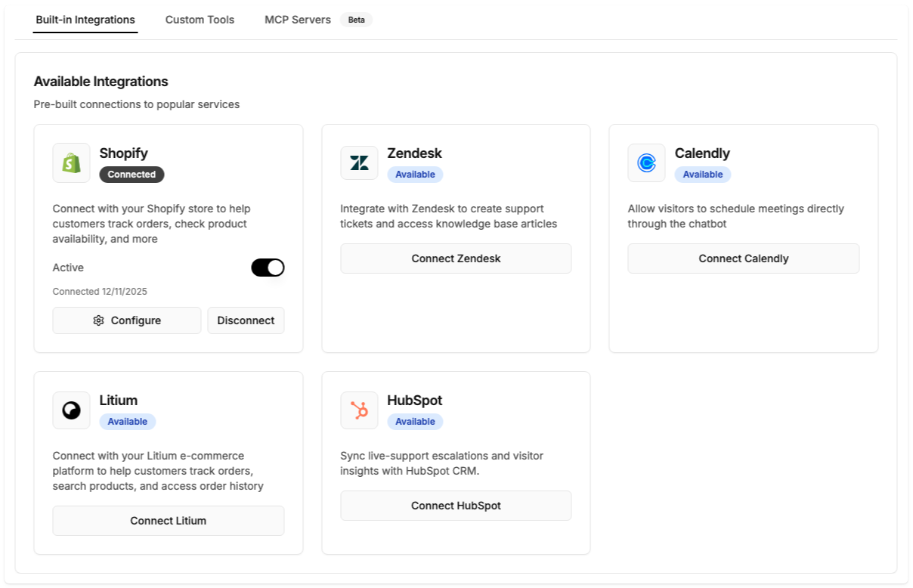
Task: Click the Litium logo icon
Action: point(71,410)
